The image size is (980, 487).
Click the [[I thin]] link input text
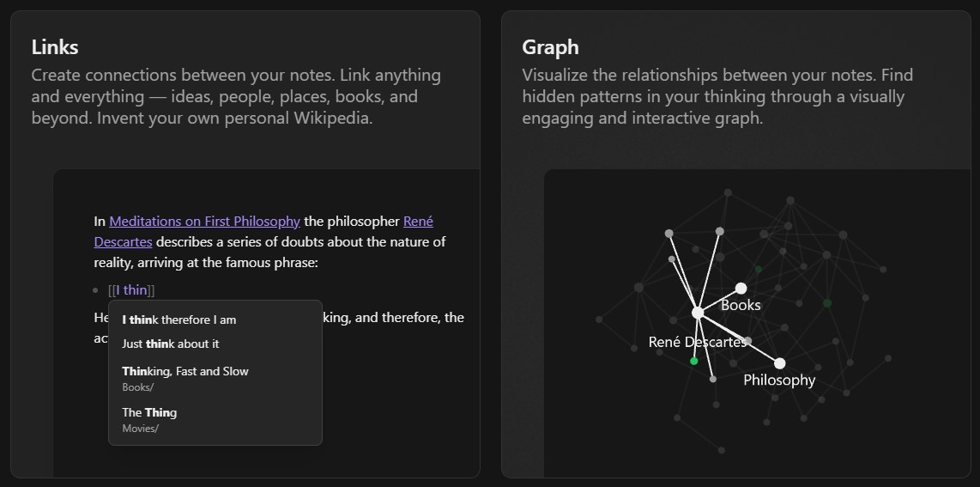click(x=131, y=290)
